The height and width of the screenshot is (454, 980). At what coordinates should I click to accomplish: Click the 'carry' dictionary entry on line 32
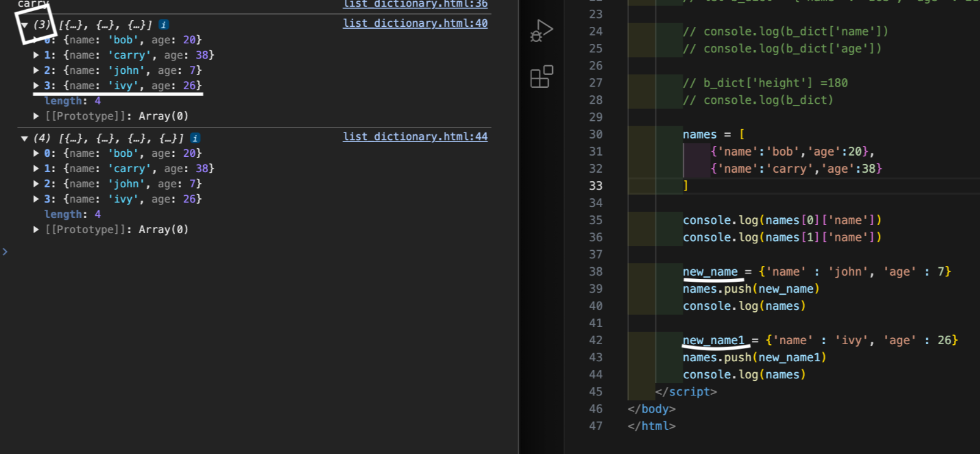tap(796, 168)
